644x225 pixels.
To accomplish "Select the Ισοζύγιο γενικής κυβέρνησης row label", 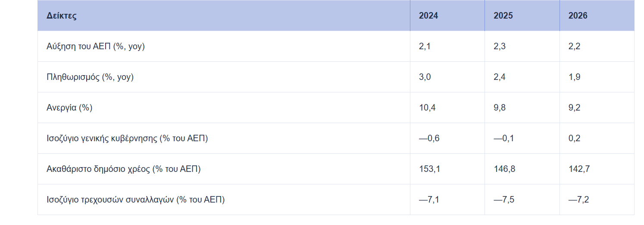I will point(127,139).
